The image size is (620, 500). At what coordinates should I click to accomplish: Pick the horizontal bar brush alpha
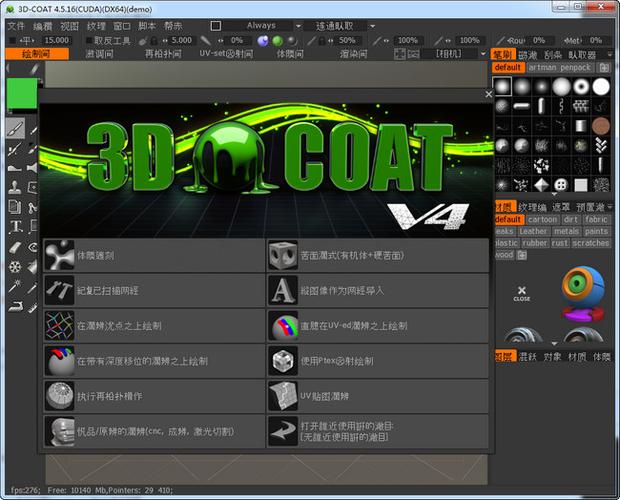522,106
